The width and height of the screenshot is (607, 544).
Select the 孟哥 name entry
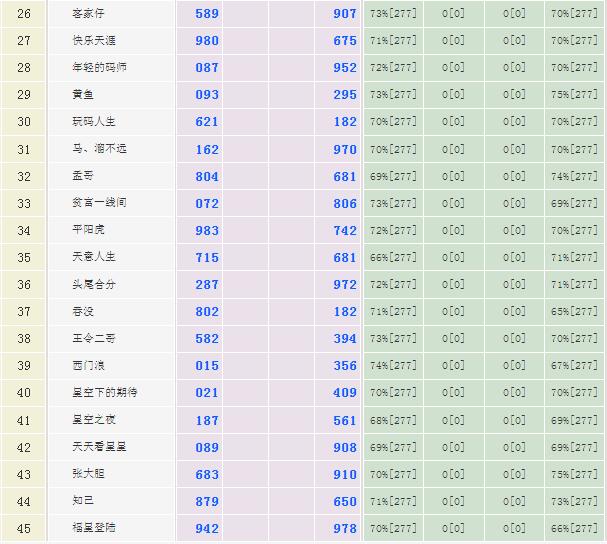coord(82,176)
